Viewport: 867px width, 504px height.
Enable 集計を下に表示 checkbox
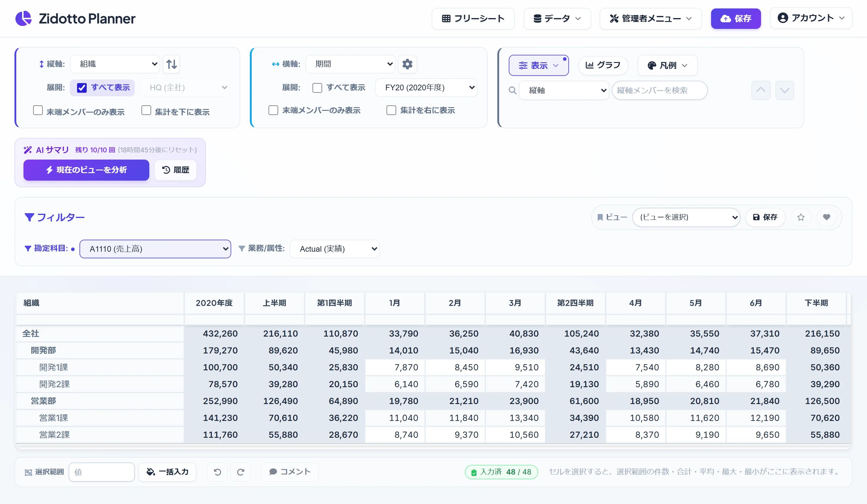click(x=146, y=110)
